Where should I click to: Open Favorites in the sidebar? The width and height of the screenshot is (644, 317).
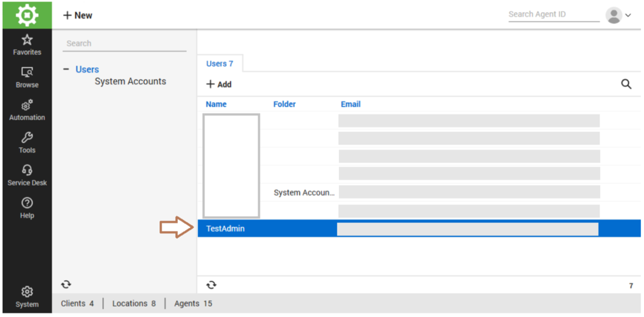tap(27, 45)
